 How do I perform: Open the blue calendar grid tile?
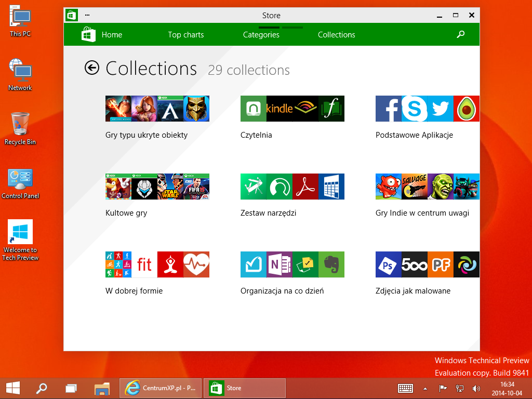tap(331, 187)
